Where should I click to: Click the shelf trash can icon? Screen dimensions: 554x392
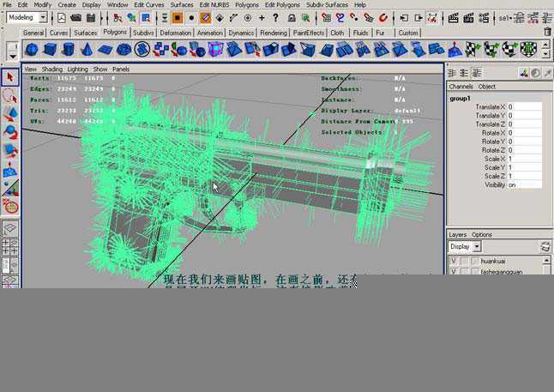547,32
